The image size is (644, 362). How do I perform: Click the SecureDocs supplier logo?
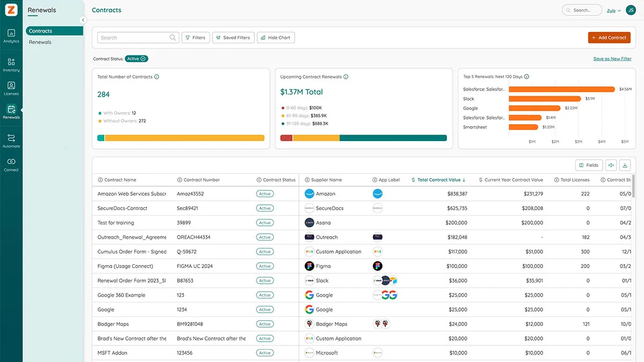pos(309,208)
